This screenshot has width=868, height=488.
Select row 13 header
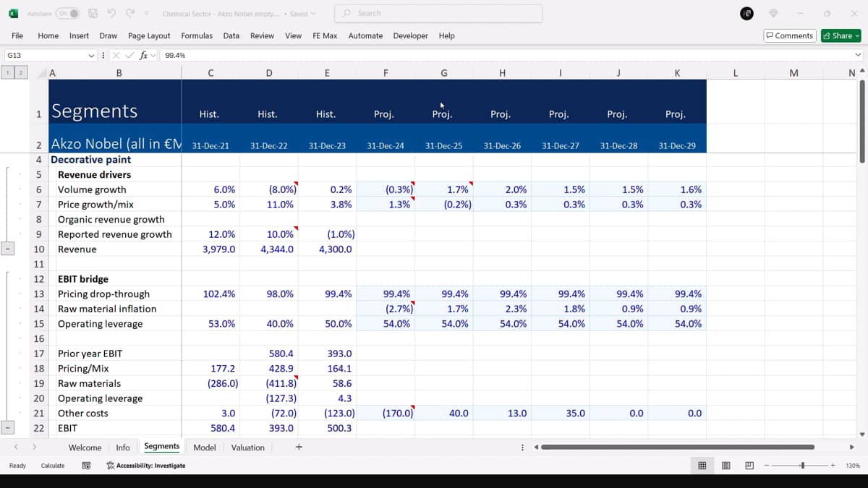coord(39,294)
